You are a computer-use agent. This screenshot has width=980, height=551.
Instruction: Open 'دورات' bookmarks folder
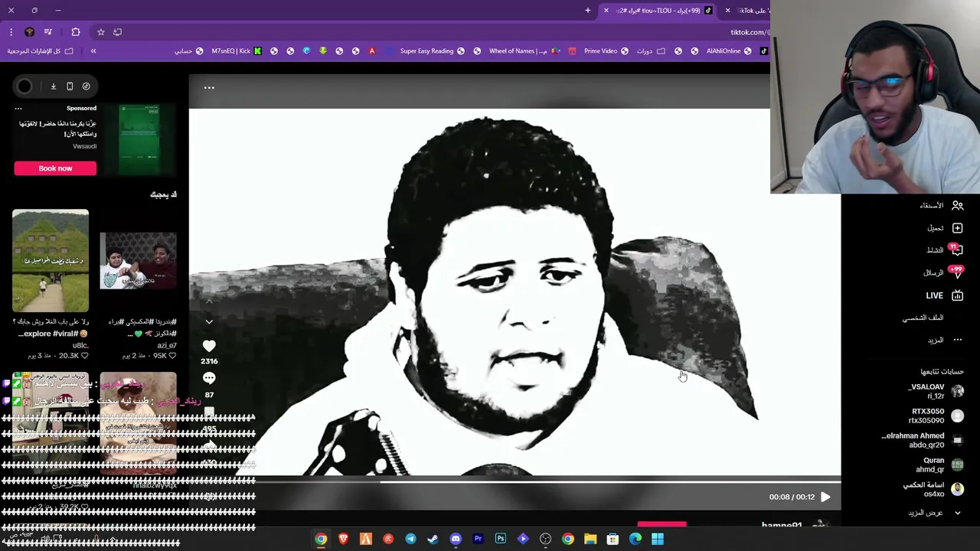(x=650, y=51)
